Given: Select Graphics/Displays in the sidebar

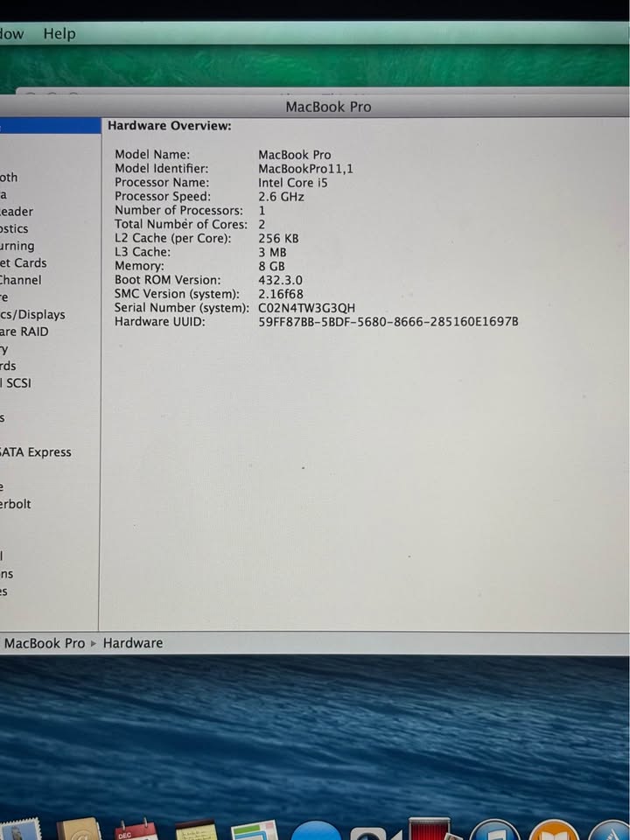Looking at the screenshot, I should pyautogui.click(x=32, y=314).
